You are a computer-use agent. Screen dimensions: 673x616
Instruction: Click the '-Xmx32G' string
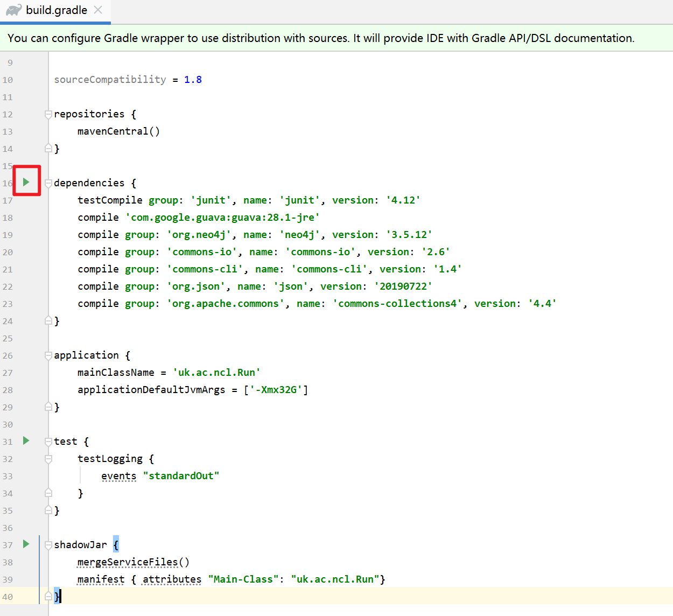pyautogui.click(x=276, y=390)
